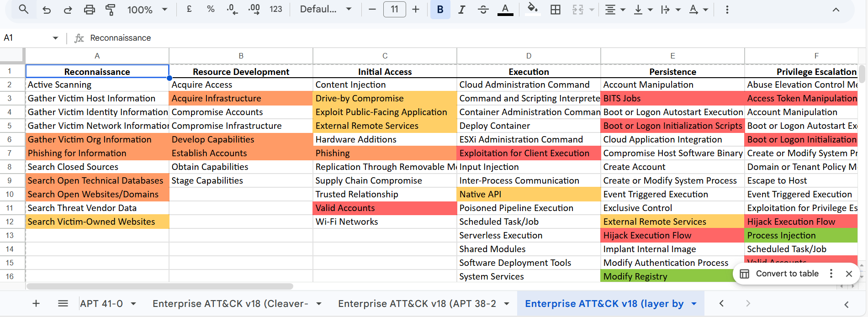
Task: Open Cleaver tab options arrow
Action: pyautogui.click(x=319, y=304)
